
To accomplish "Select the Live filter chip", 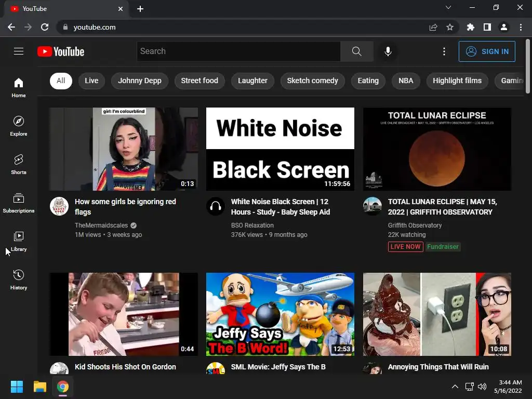I will click(91, 81).
